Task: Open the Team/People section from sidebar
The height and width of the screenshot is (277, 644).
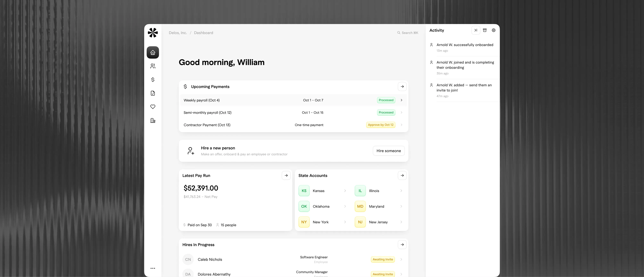Action: (x=153, y=66)
